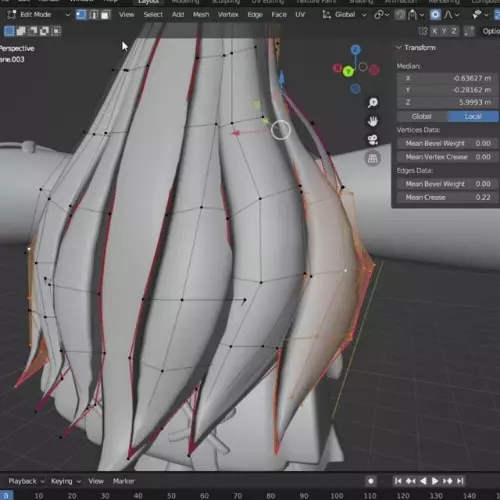Open the pivot point dropdown
This screenshot has height=500, width=500.
tap(381, 15)
